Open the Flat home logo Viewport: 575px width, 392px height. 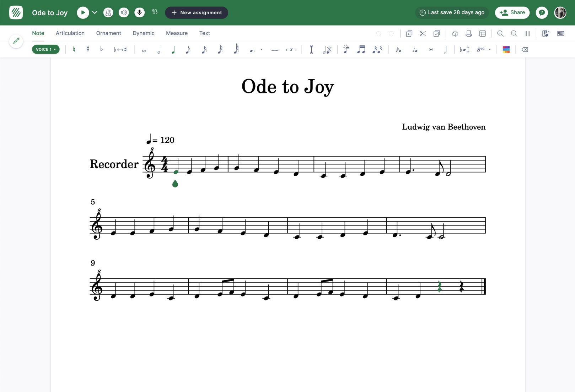point(16,13)
